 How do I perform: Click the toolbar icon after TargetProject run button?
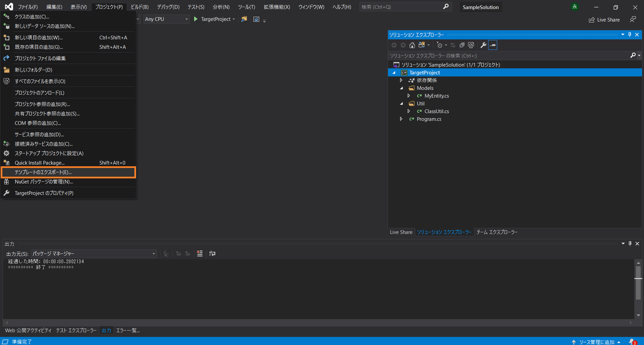[x=244, y=19]
